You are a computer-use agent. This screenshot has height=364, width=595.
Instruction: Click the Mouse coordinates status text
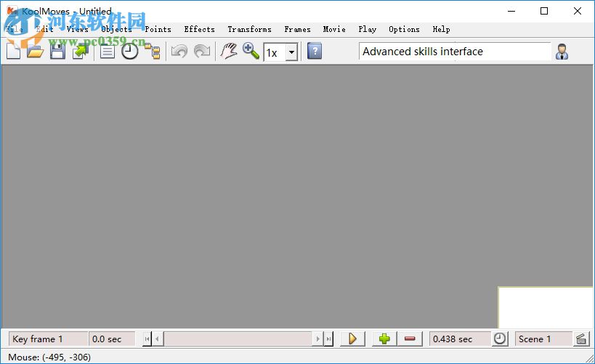click(49, 357)
